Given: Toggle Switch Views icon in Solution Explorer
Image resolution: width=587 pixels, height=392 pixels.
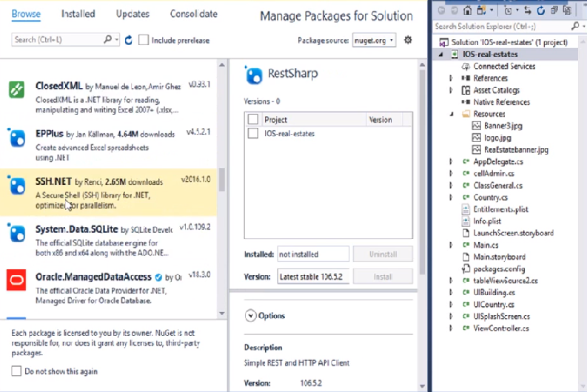Looking at the screenshot, I should point(481,10).
